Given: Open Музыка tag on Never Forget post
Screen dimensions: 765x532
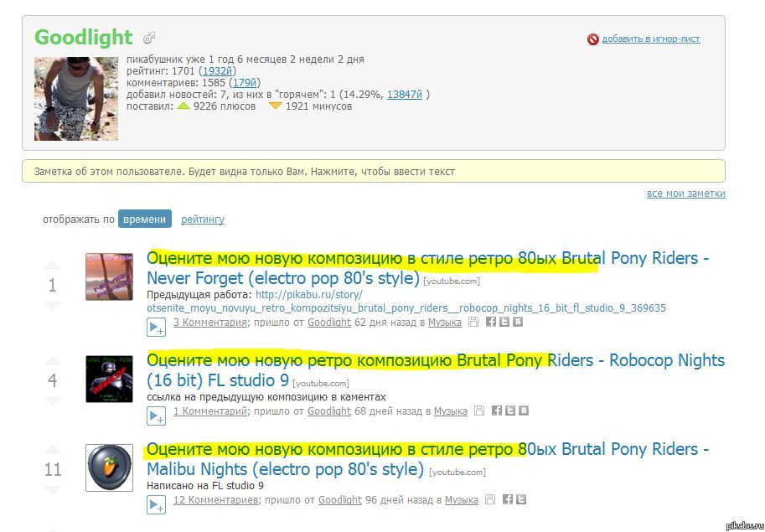Looking at the screenshot, I should (x=445, y=322).
